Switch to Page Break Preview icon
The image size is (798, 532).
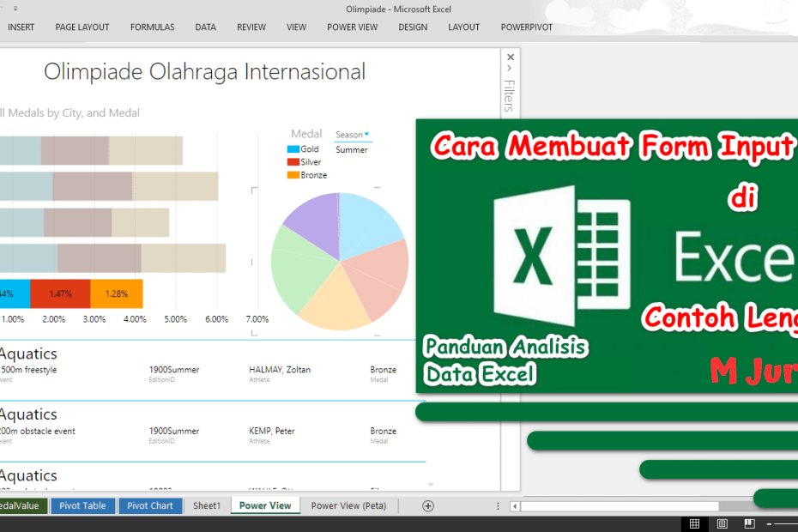click(x=749, y=523)
